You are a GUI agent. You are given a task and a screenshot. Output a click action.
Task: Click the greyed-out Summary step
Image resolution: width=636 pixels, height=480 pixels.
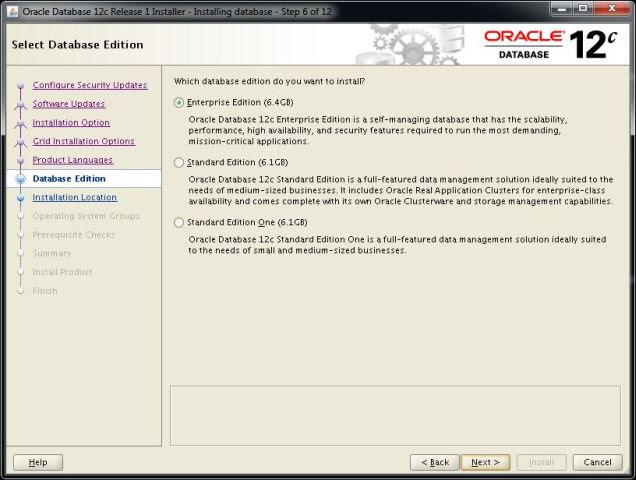tap(52, 253)
